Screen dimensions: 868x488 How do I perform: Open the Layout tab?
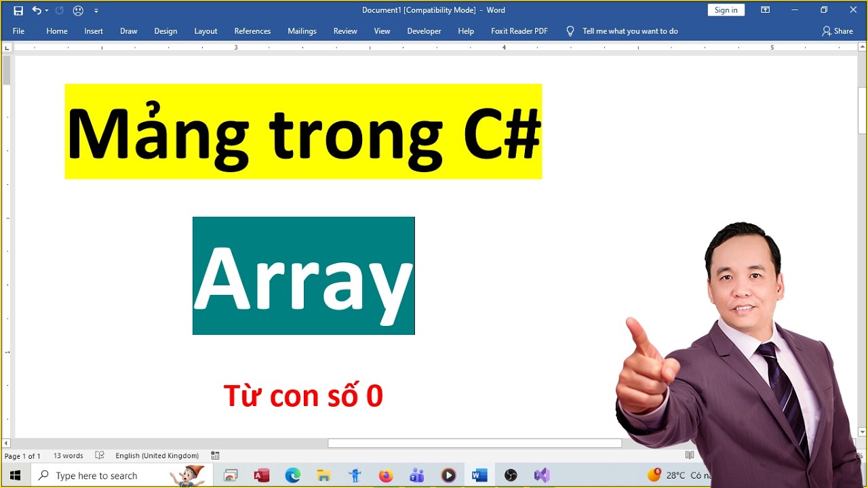[x=205, y=31]
